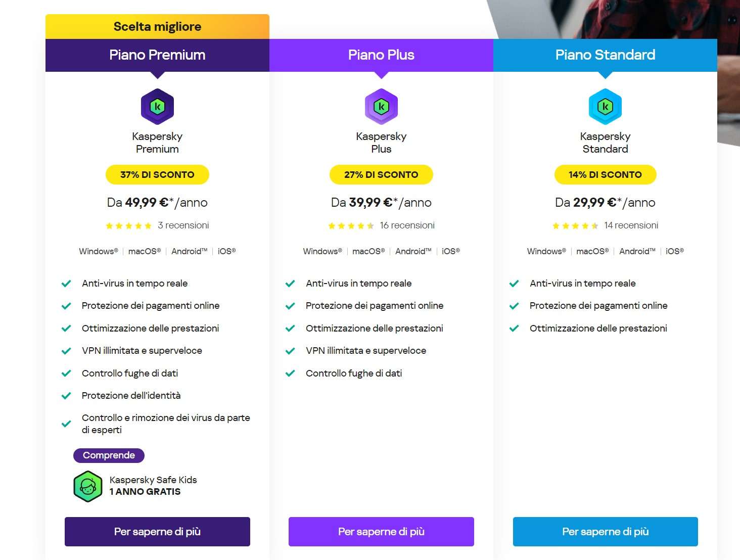Viewport: 740px width, 560px height.
Task: Click the Kaspersky Standard hexagon logo
Action: (605, 107)
